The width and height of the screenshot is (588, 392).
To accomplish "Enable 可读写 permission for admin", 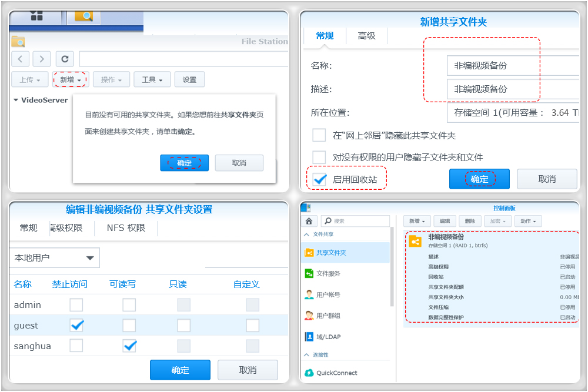I will [x=129, y=304].
